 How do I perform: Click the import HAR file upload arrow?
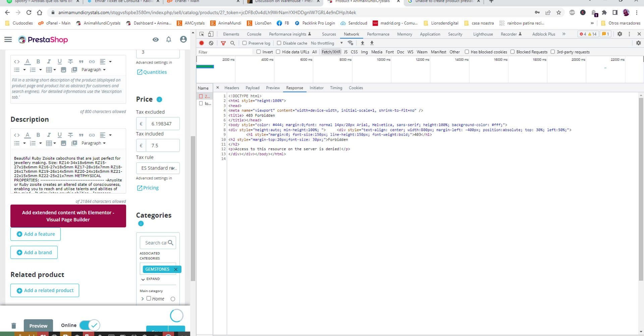click(362, 43)
